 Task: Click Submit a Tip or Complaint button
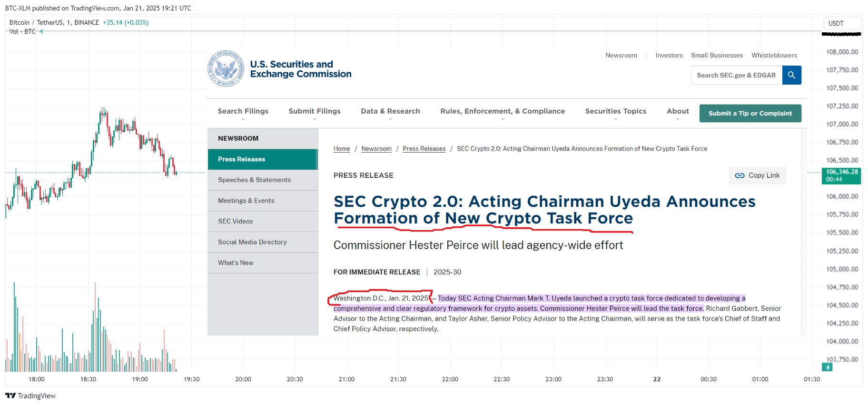tap(750, 113)
